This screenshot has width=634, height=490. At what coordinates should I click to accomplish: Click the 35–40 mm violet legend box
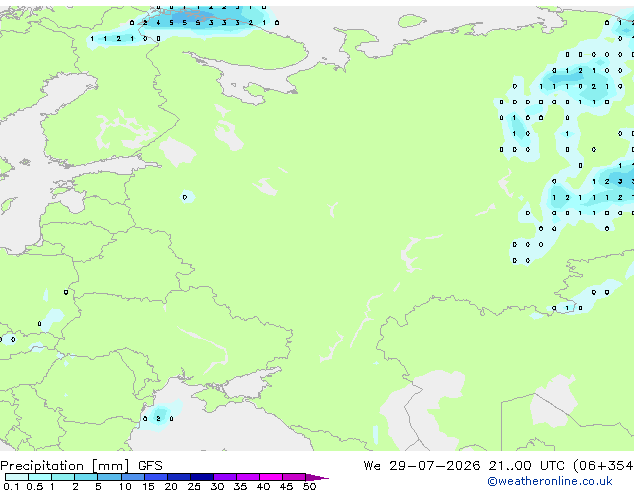click(x=248, y=477)
